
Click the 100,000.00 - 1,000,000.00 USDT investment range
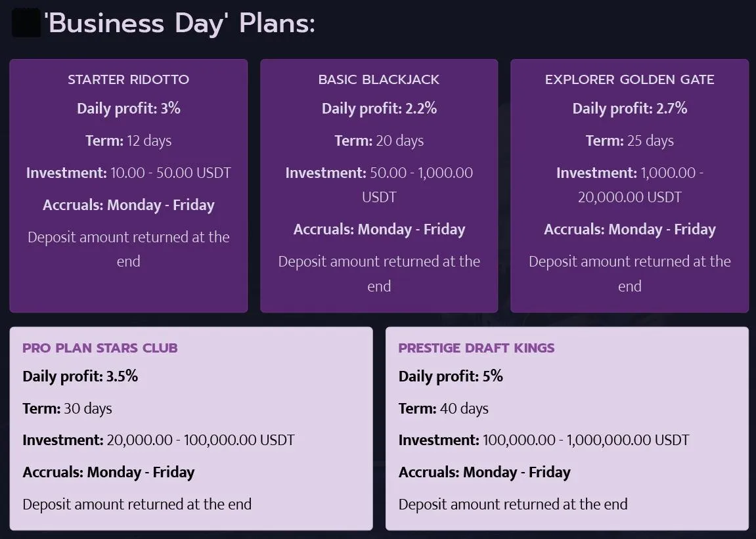click(x=586, y=440)
